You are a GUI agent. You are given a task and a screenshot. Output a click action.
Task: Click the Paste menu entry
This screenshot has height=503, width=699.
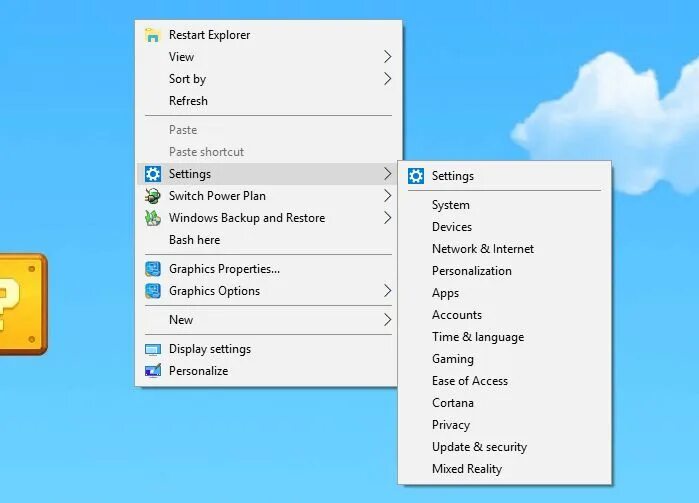[x=267, y=130]
